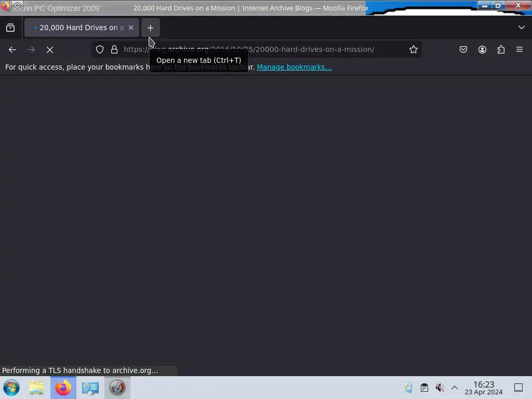
Task: Open the Firefox account menu
Action: click(x=482, y=49)
